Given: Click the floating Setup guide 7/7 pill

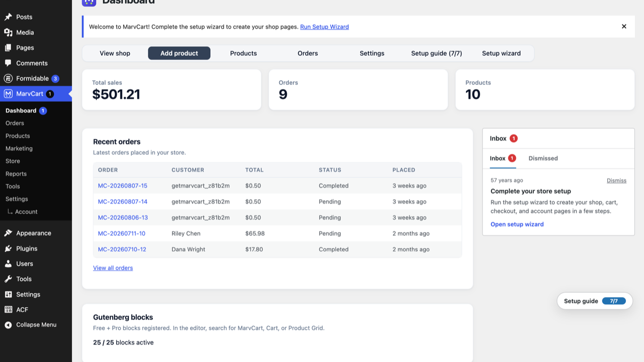Looking at the screenshot, I should pos(595,301).
